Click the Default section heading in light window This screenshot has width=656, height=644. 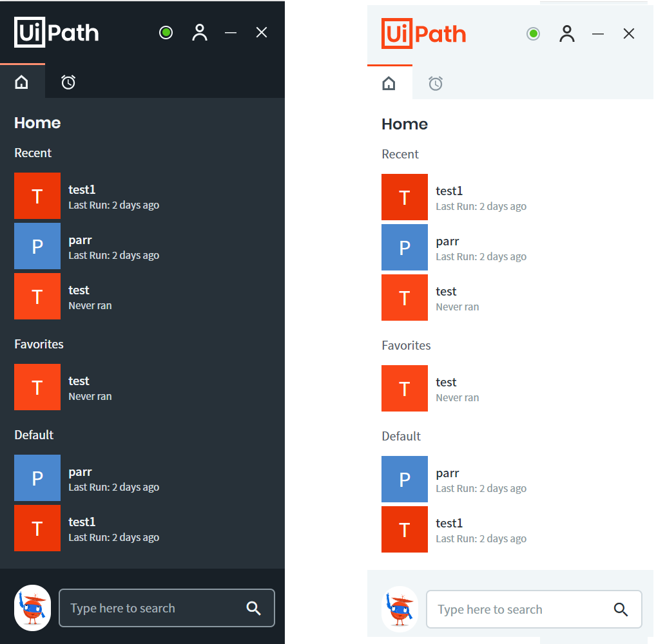coord(401,436)
